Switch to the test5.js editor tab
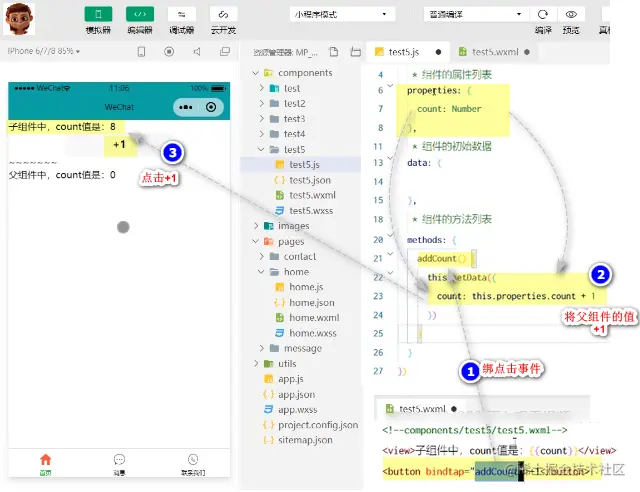Viewport: 640px width, 492px height. tap(407, 52)
